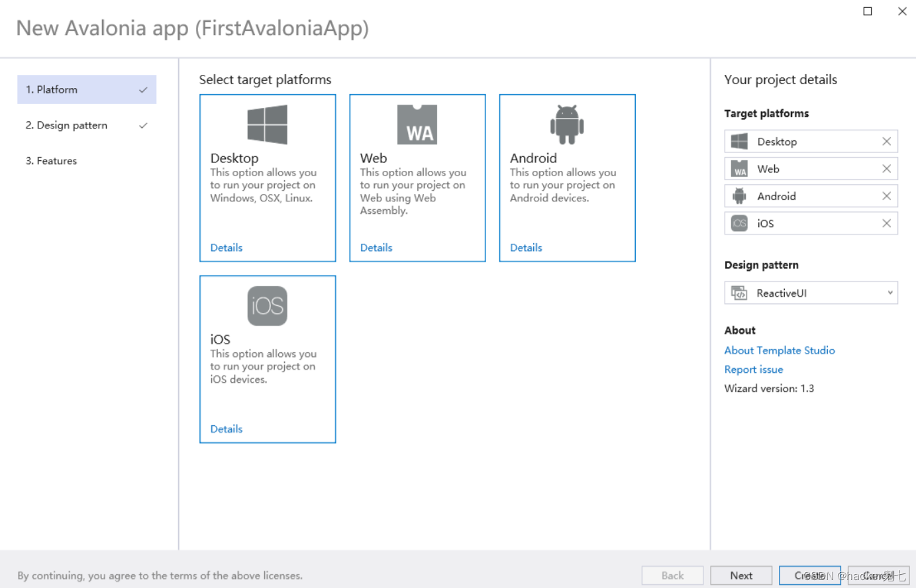Click the checkmark beside 1. Platform step
916x588 pixels.
[143, 90]
